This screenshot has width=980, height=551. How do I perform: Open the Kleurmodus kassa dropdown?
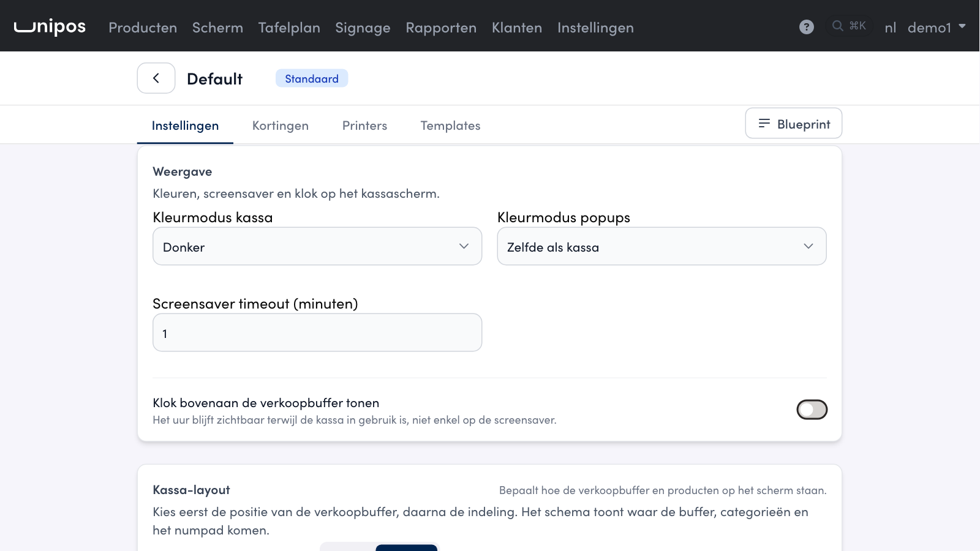(x=317, y=246)
